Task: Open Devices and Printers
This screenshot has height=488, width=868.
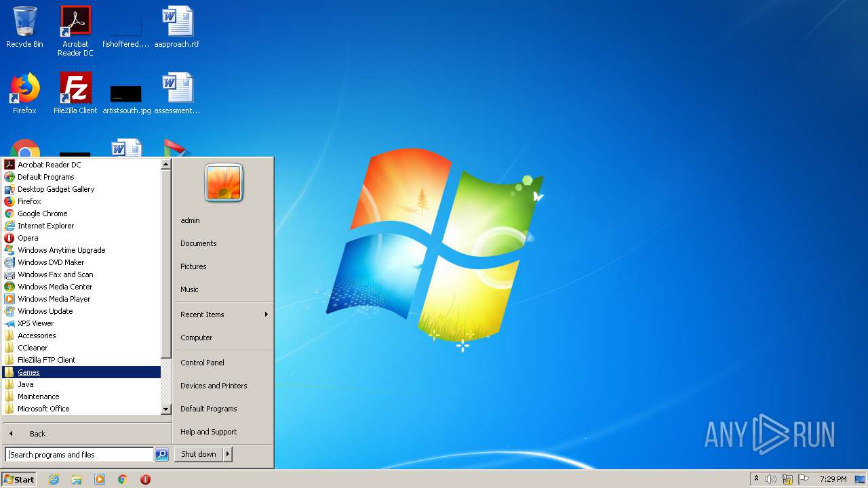Action: click(224, 386)
